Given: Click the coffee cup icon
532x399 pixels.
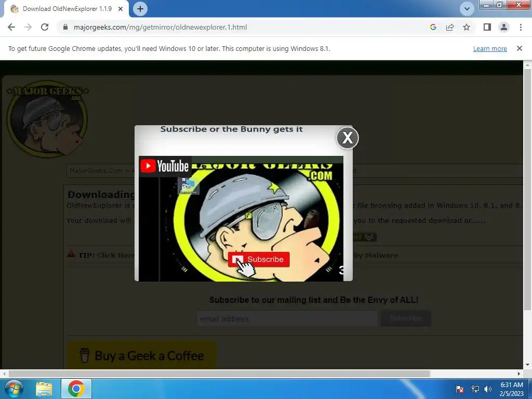Looking at the screenshot, I should (x=85, y=355).
